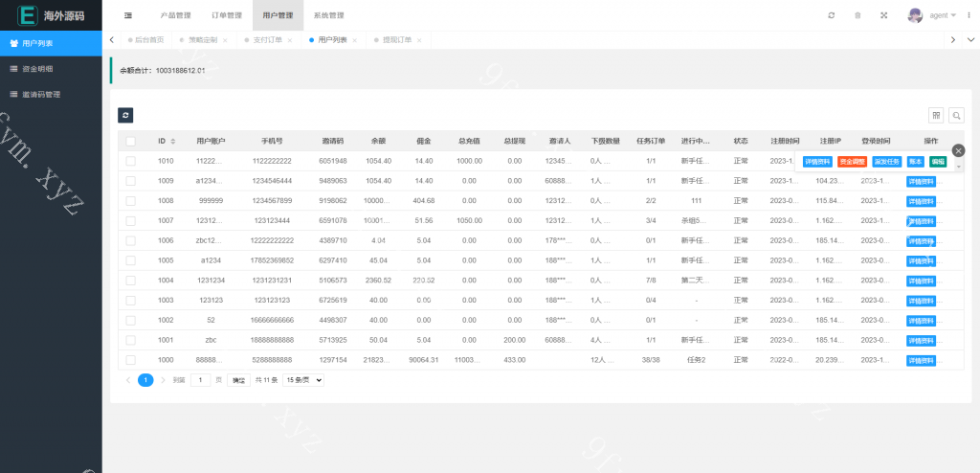980x473 pixels.
Task: Switch to the 策略定制 tab
Action: tap(203, 40)
